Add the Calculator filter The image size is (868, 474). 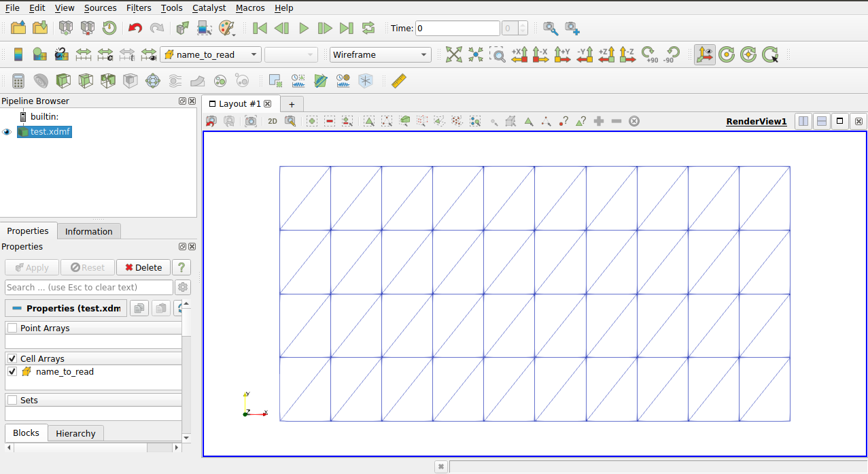(x=18, y=81)
